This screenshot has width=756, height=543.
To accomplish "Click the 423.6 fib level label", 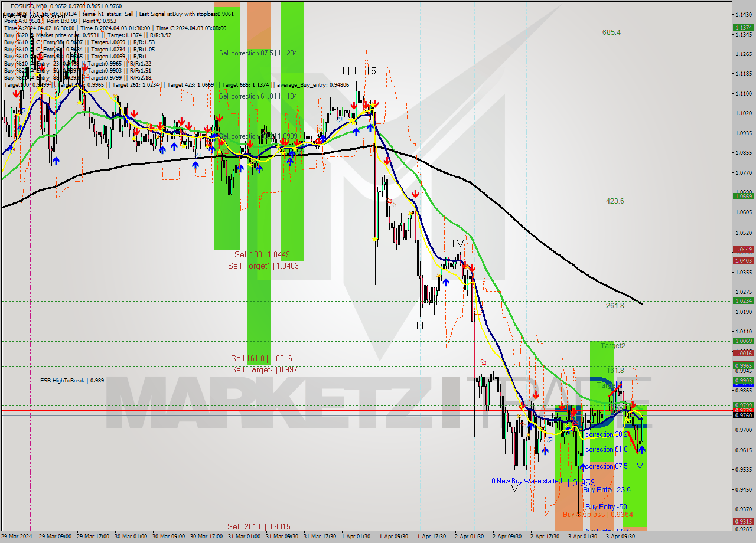I will click(x=615, y=201).
